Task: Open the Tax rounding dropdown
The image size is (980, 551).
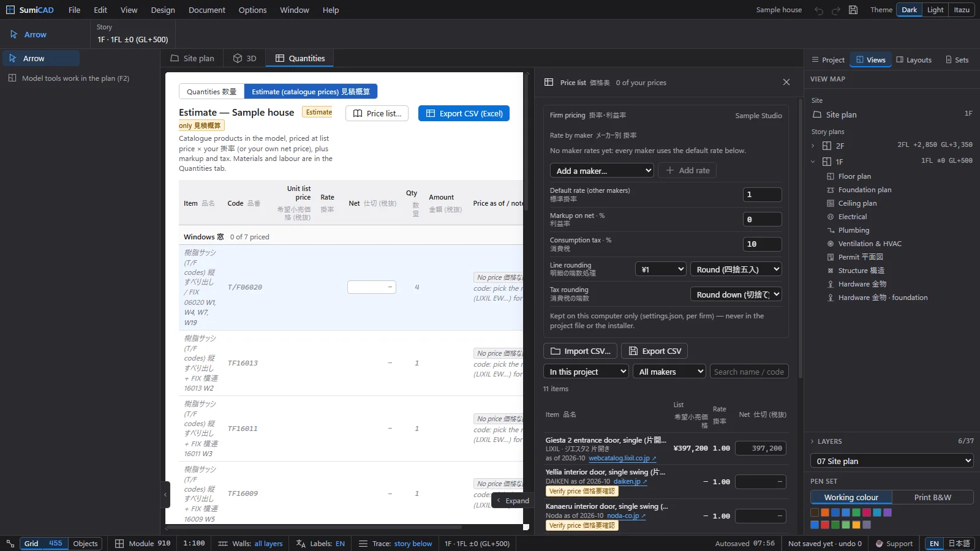Action: 736,294
